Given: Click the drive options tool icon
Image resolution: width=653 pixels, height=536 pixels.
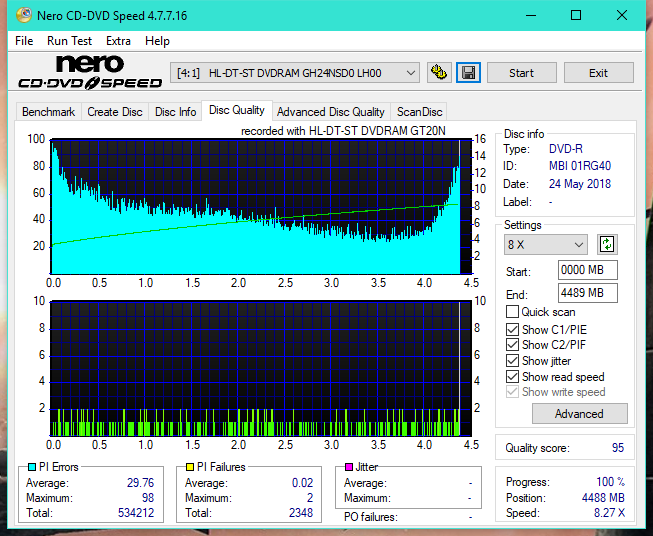Looking at the screenshot, I should pyautogui.click(x=439, y=73).
